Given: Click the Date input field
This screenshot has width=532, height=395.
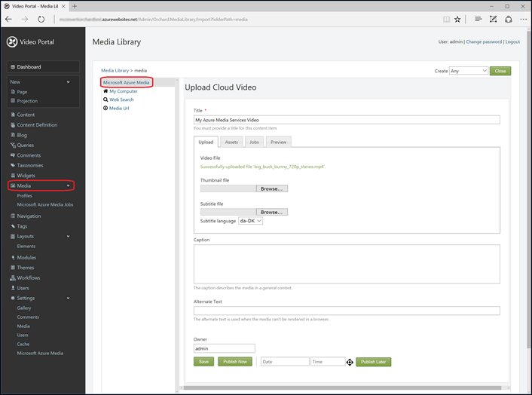Looking at the screenshot, I should coord(285,362).
